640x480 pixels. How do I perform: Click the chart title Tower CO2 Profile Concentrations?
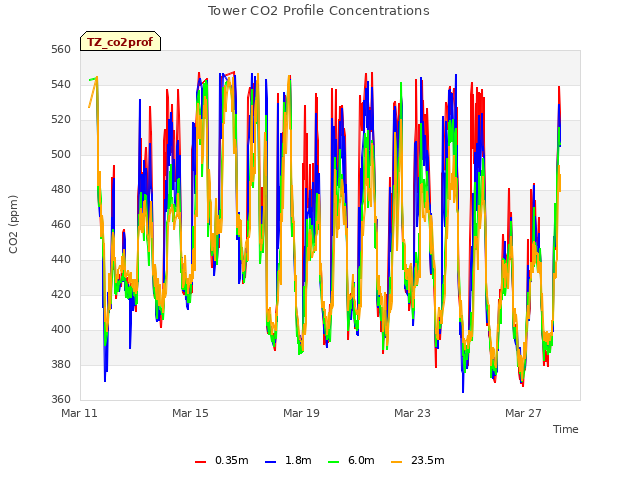318,11
